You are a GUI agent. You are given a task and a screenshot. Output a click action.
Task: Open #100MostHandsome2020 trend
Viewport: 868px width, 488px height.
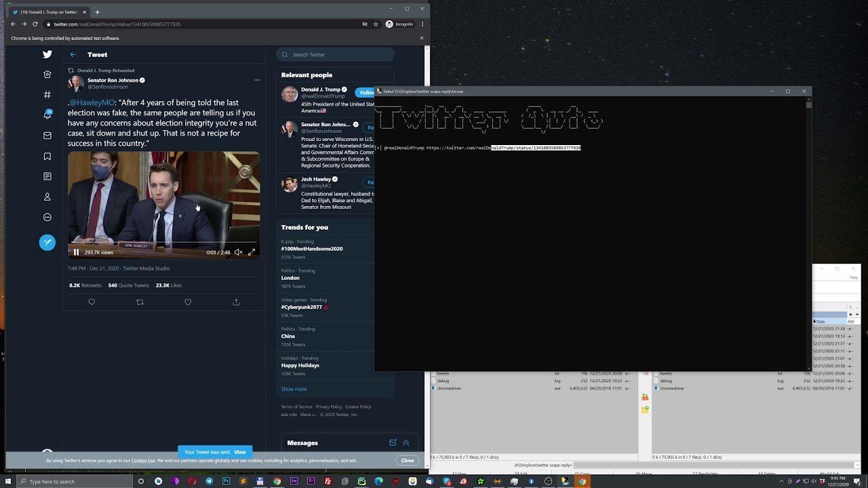tap(312, 249)
